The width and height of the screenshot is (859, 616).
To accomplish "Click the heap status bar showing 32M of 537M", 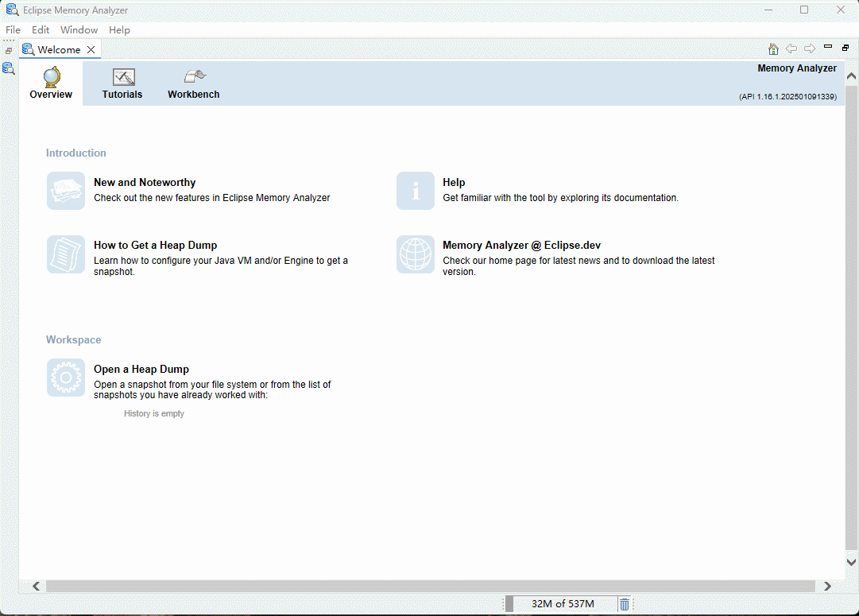I will 563,604.
